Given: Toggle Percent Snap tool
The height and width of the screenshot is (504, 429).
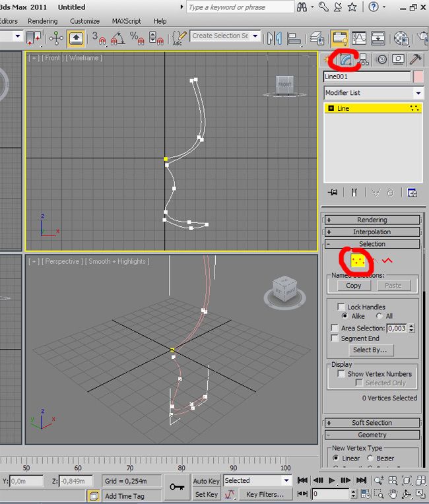Looking at the screenshot, I should pos(137,38).
